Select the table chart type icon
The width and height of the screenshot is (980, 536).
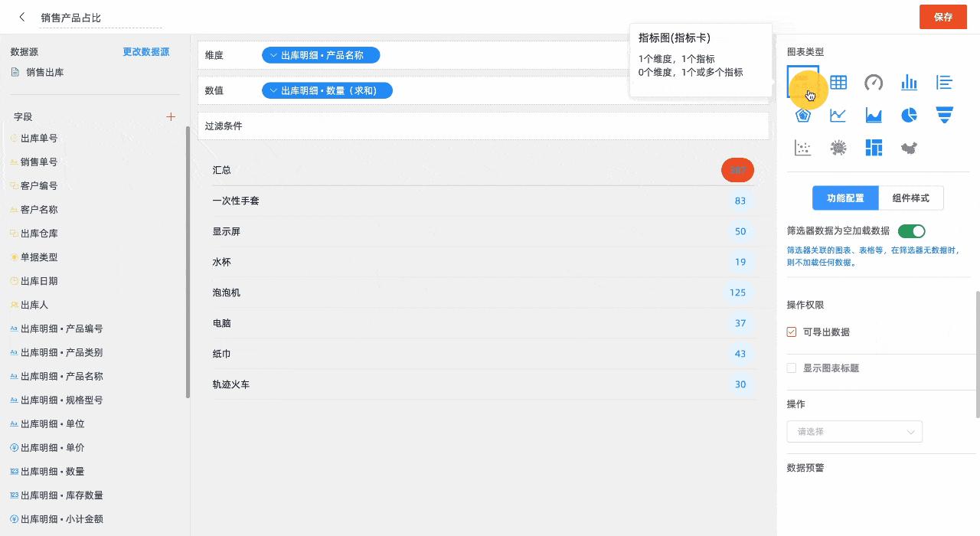(x=838, y=83)
